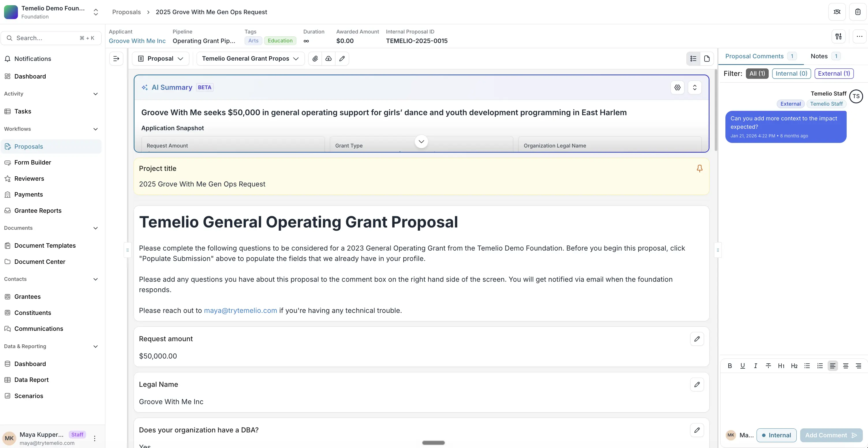Viewport: 868px width, 448px height.
Task: Open the Temelio Demo Foundation switcher
Action: pos(96,12)
